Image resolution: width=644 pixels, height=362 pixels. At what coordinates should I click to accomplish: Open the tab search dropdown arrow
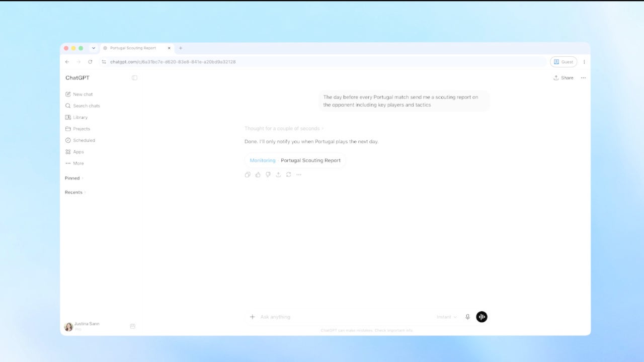(93, 48)
